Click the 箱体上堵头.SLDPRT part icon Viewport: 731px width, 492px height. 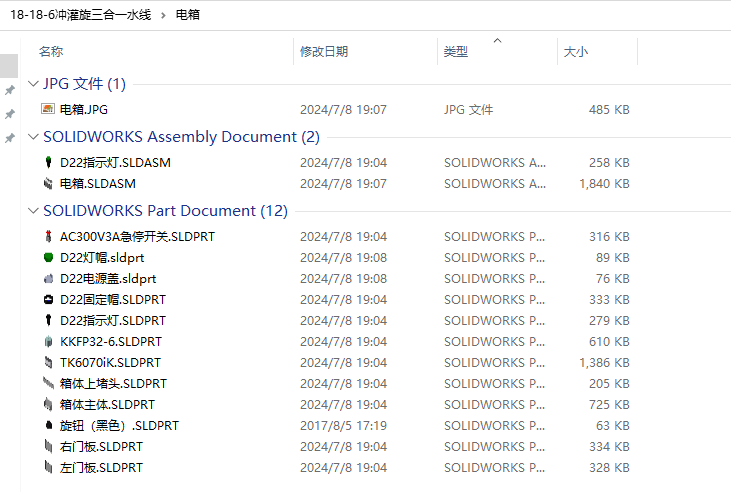pos(48,383)
